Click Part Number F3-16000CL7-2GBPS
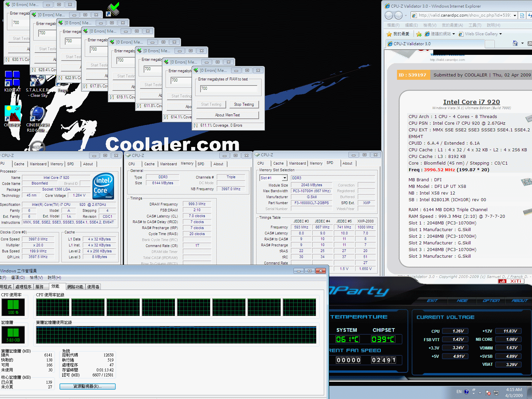Image resolution: width=532 pixels, height=399 pixels. (312, 203)
